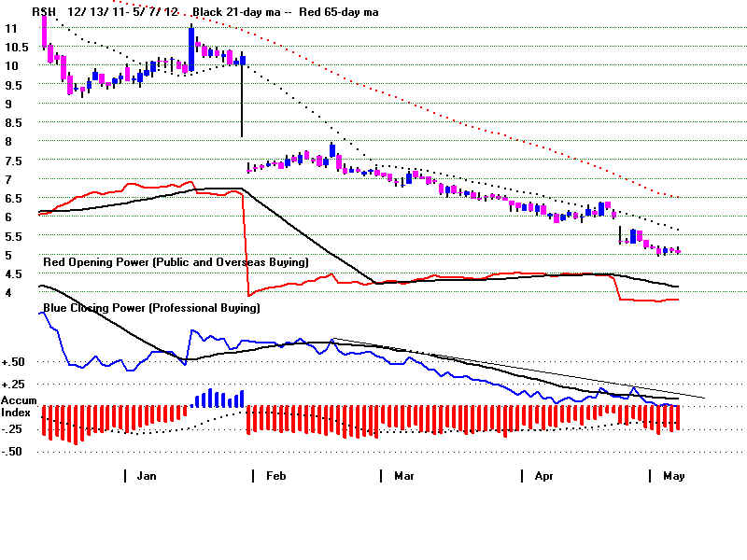Click the Red Opening Power label
Viewport: 747px width, 560px height.
[176, 262]
